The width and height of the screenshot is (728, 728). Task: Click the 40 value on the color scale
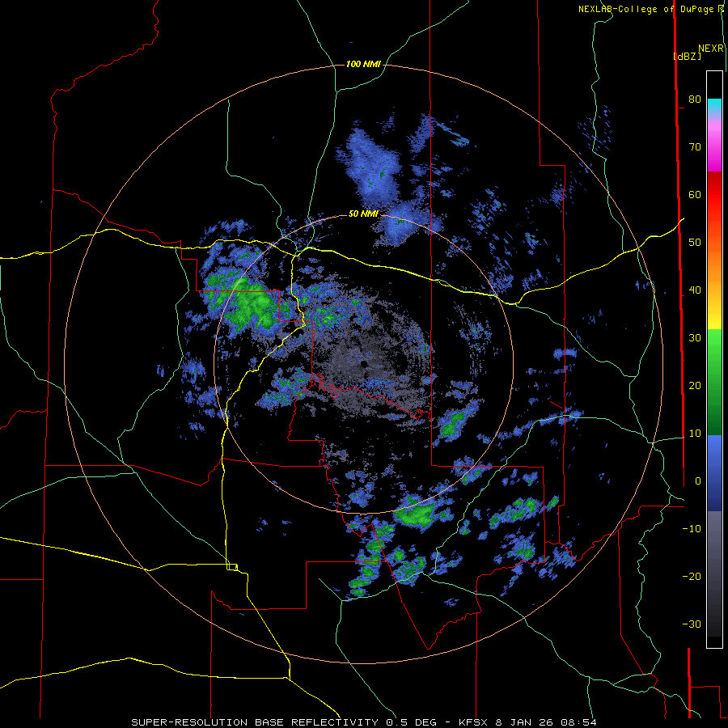(695, 290)
